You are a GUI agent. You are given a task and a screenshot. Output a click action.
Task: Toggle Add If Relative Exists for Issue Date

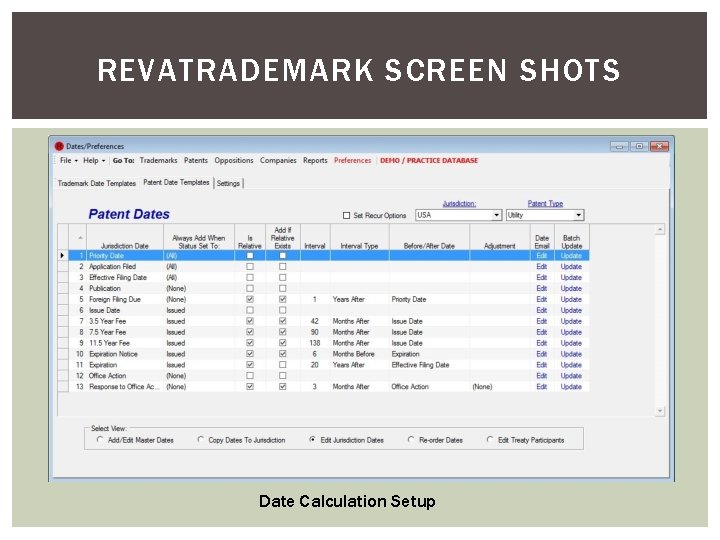[282, 310]
